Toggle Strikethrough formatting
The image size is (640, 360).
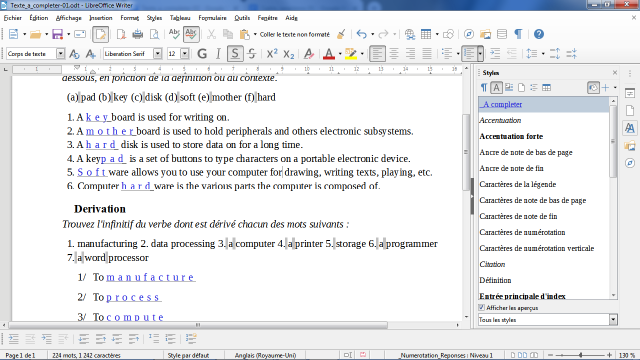pyautogui.click(x=252, y=53)
